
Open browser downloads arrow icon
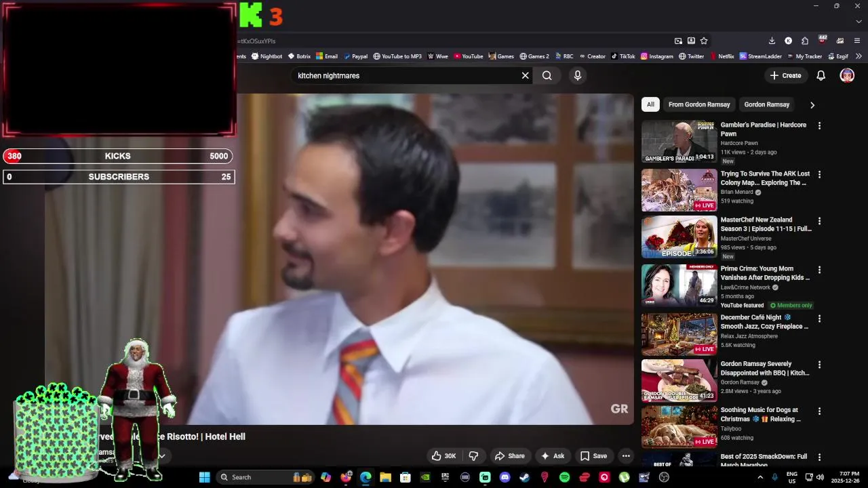[x=772, y=41]
